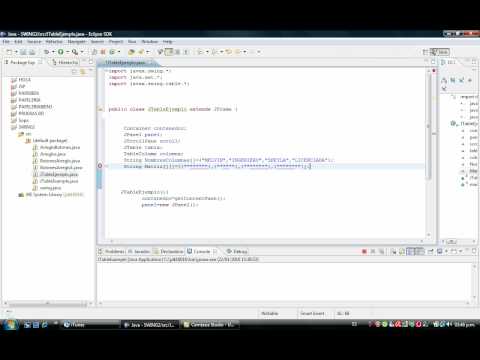Click the Open Perspective icon
The image size is (480, 360).
click(x=426, y=52)
